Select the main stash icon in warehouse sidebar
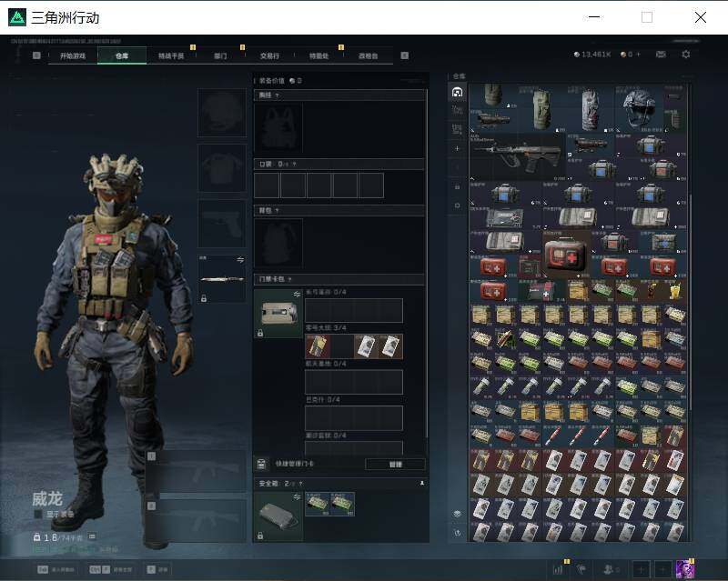This screenshot has width=728, height=581. [x=457, y=92]
